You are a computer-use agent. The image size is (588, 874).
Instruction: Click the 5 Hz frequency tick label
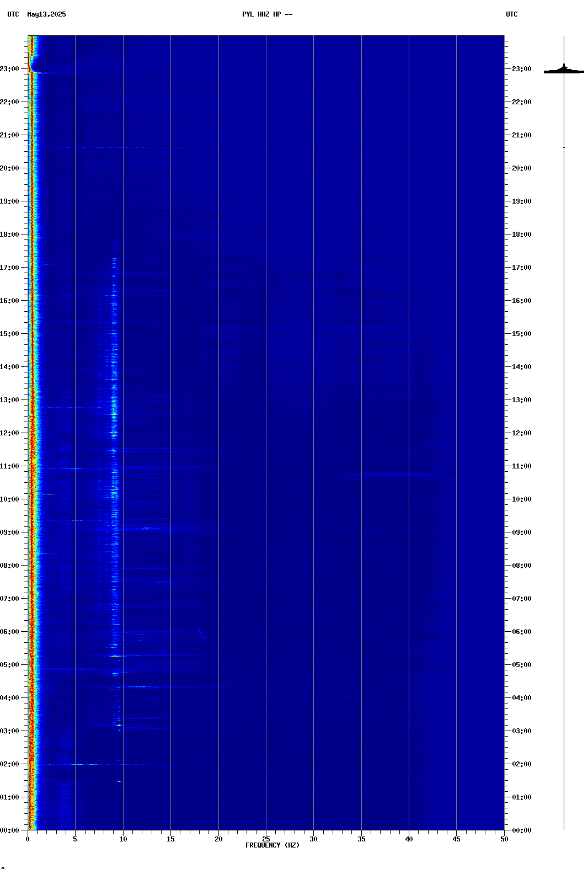75,839
